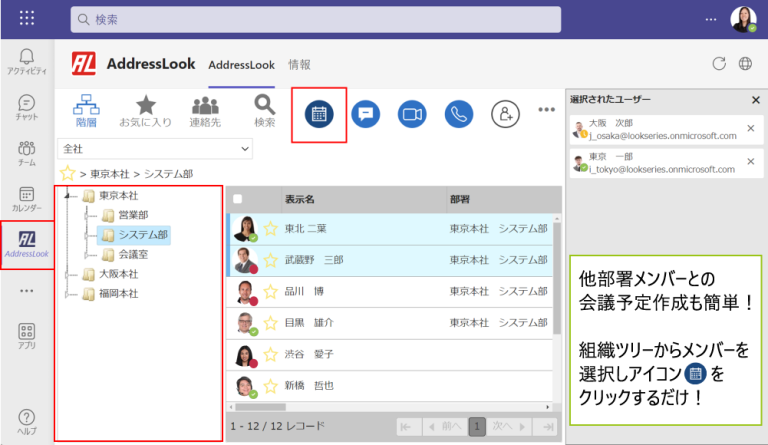Switch to the 情報 tab
This screenshot has height=445, width=768.
[299, 65]
